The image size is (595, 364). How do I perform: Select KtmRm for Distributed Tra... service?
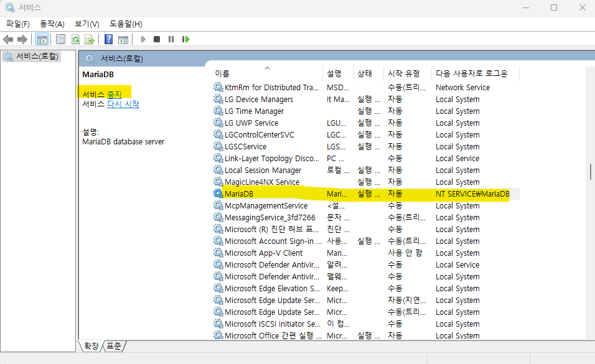(271, 87)
